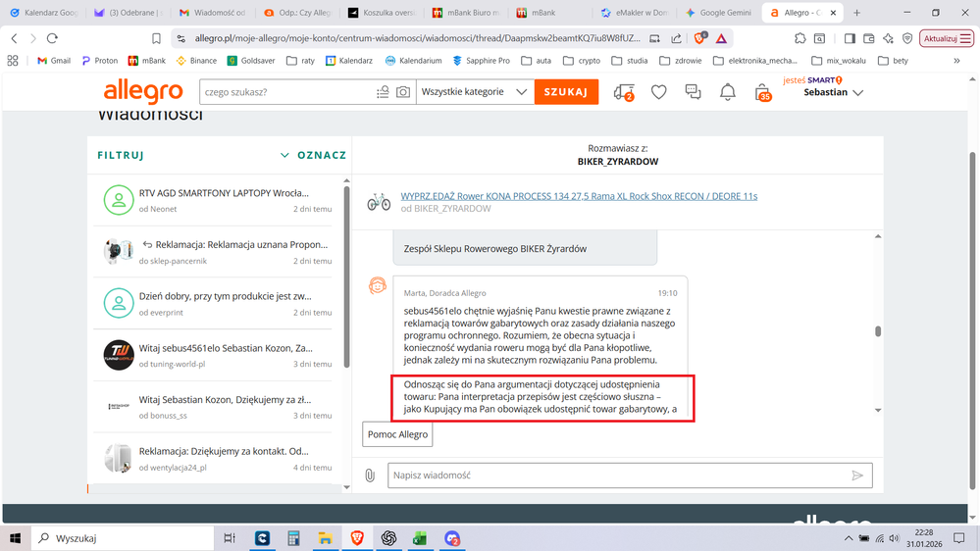The width and height of the screenshot is (980, 551).
Task: Switch to the Google Gemini tab
Action: [x=718, y=13]
